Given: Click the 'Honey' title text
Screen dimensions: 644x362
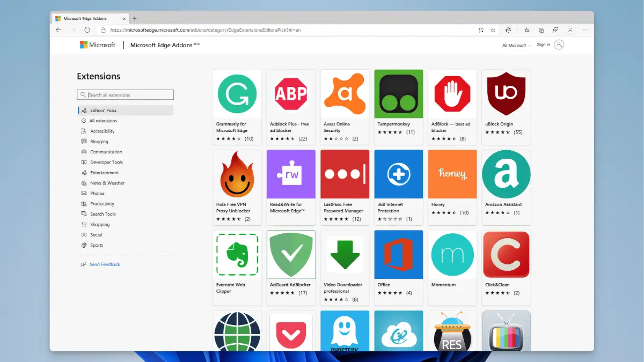Looking at the screenshot, I should pos(438,204).
